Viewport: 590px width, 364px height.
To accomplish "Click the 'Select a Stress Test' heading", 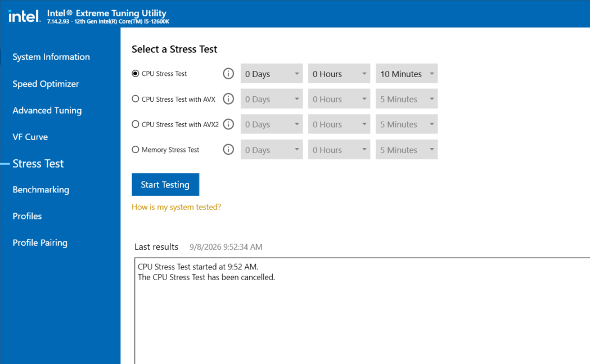I will 174,50.
